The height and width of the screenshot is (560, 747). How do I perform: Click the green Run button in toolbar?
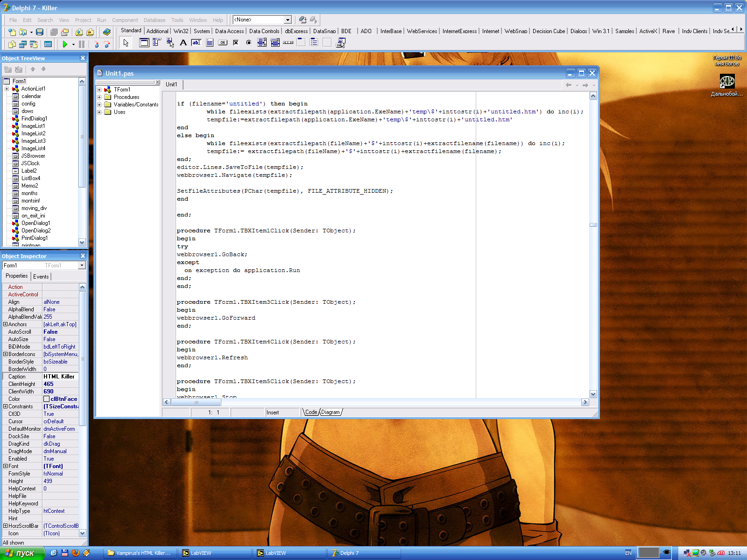point(65,44)
